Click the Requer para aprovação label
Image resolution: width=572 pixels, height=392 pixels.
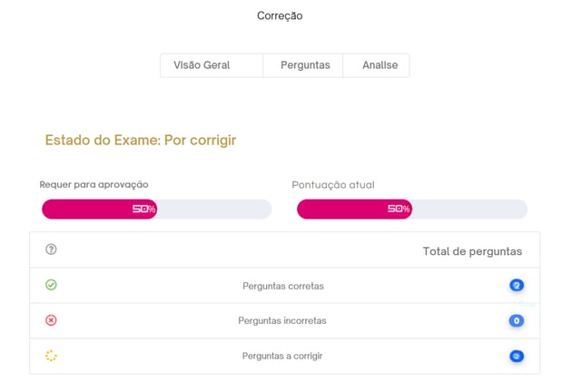(94, 184)
